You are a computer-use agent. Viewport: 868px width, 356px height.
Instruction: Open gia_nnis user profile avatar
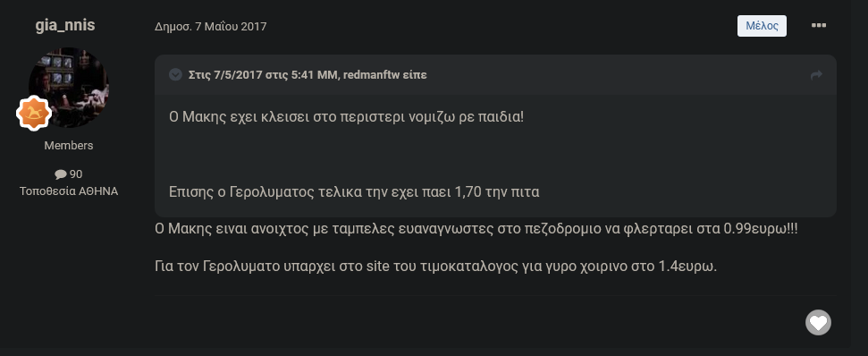(x=69, y=88)
